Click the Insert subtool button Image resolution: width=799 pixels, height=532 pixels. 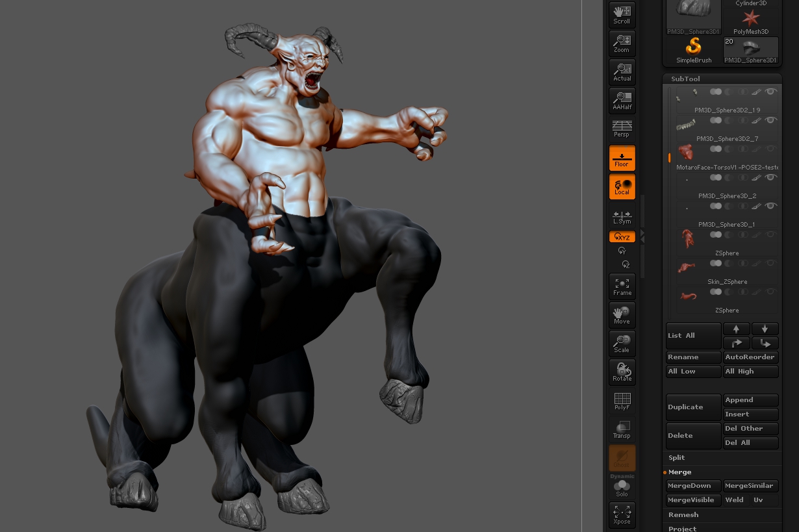pyautogui.click(x=750, y=414)
